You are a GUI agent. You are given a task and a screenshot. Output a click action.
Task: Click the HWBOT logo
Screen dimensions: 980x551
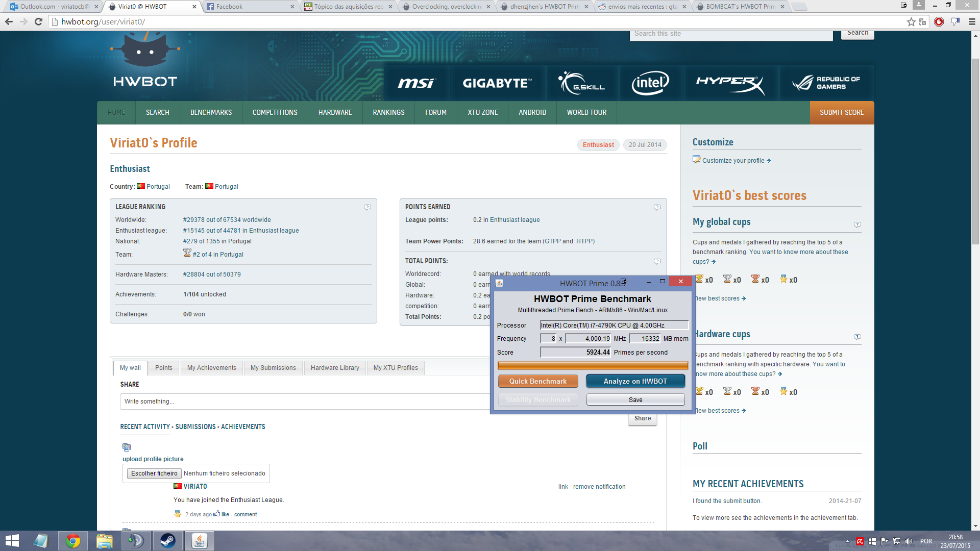coord(145,60)
